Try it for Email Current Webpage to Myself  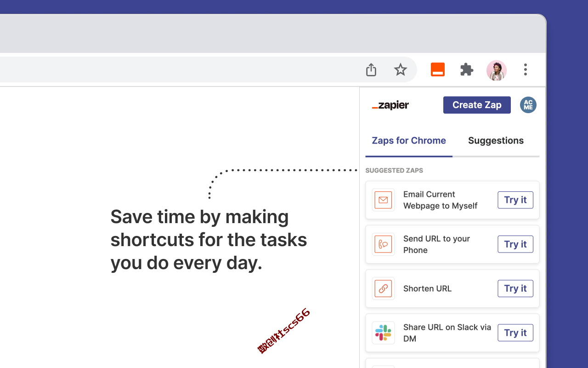click(x=515, y=200)
